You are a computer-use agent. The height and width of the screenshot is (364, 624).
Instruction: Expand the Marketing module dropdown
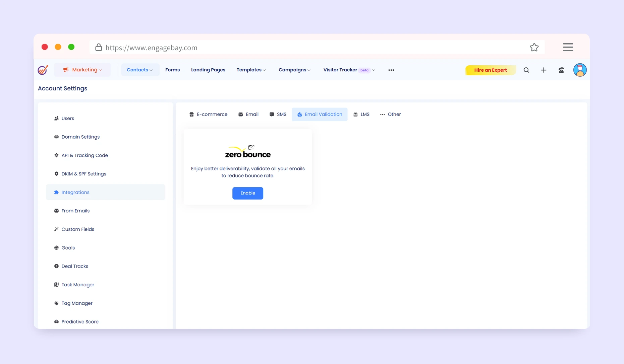(82, 70)
